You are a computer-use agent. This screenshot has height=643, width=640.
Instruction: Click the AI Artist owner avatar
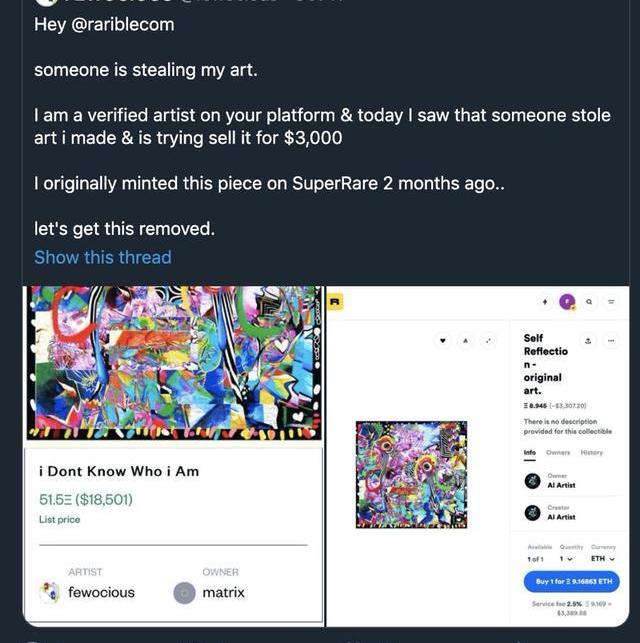tap(531, 481)
